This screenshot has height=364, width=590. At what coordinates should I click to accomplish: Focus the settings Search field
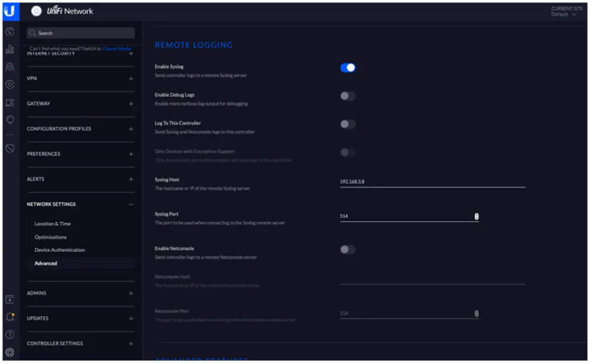(81, 33)
